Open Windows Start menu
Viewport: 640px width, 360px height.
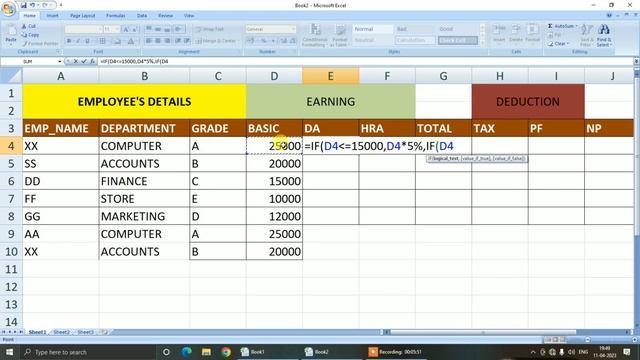click(x=9, y=352)
